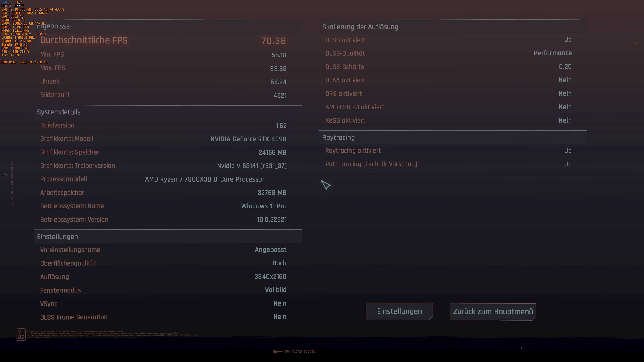The height and width of the screenshot is (362, 644).
Task: Click the Fenstermodus Vollbild value
Action: [x=276, y=290]
